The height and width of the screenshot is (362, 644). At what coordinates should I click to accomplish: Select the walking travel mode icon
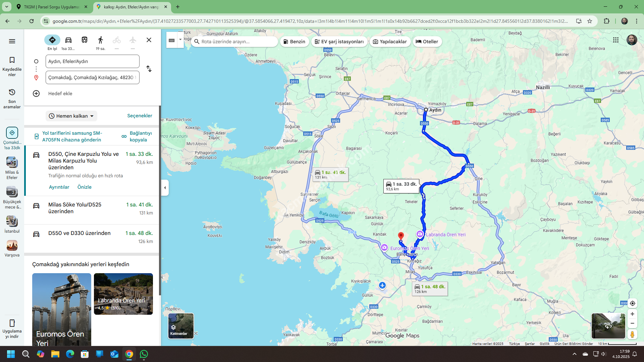tap(101, 40)
